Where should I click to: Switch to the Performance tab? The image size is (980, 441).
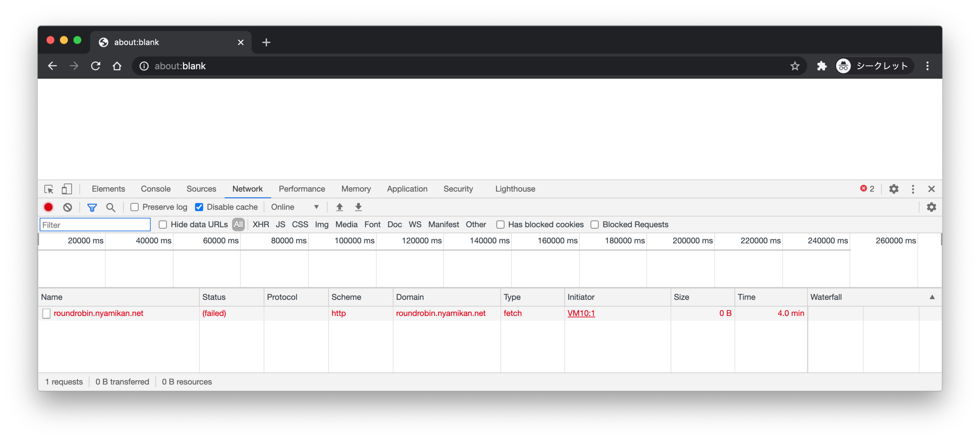pos(302,189)
